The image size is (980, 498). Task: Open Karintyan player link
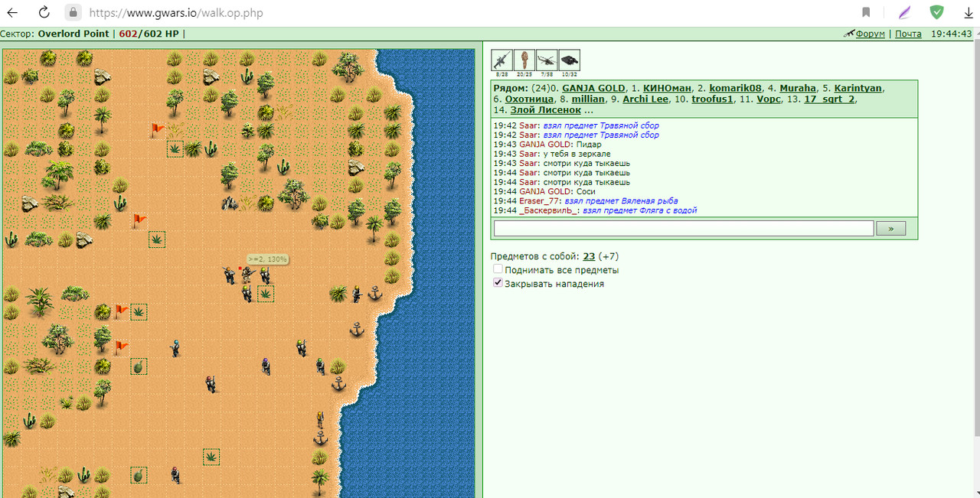(858, 88)
